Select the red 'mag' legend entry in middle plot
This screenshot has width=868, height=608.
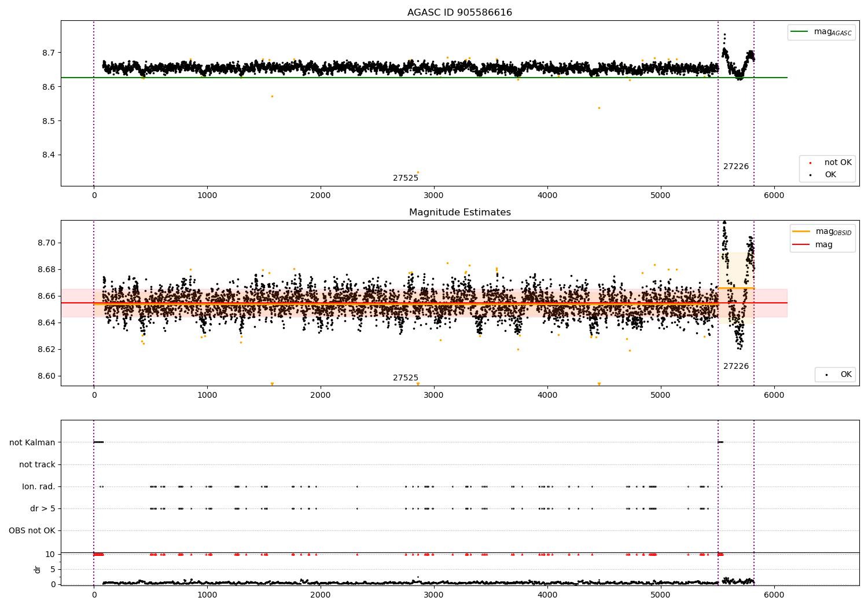813,244
